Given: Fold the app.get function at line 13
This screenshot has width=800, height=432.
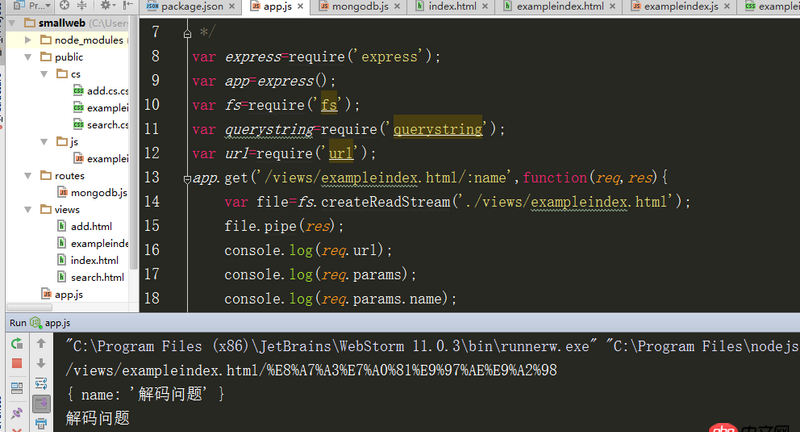Looking at the screenshot, I should [x=187, y=179].
